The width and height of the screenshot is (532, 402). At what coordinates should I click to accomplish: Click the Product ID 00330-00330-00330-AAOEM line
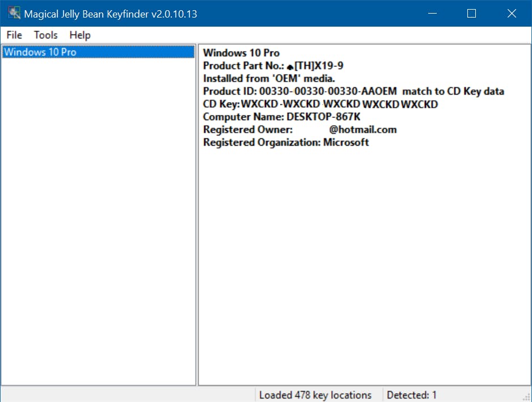[x=353, y=91]
